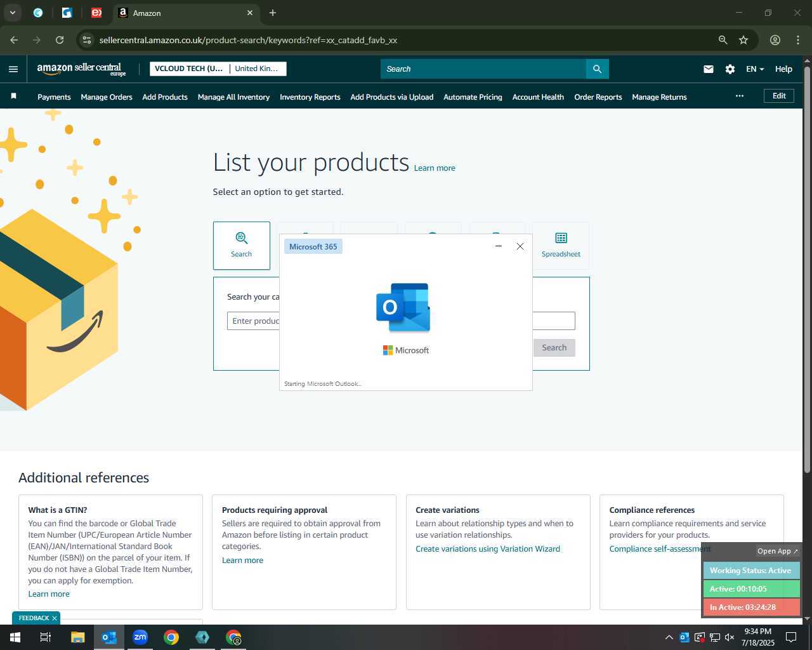This screenshot has width=812, height=650.
Task: Close the Amazon tab
Action: point(250,13)
